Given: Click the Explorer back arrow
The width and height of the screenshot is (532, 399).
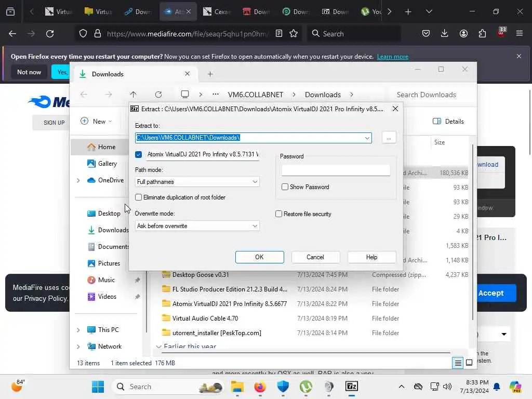Looking at the screenshot, I should point(84,95).
